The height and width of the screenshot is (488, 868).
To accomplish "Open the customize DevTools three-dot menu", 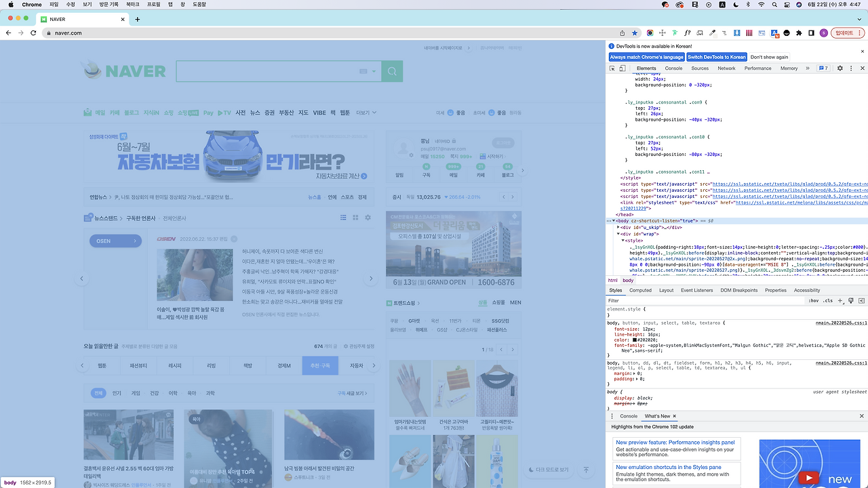I will [x=851, y=68].
